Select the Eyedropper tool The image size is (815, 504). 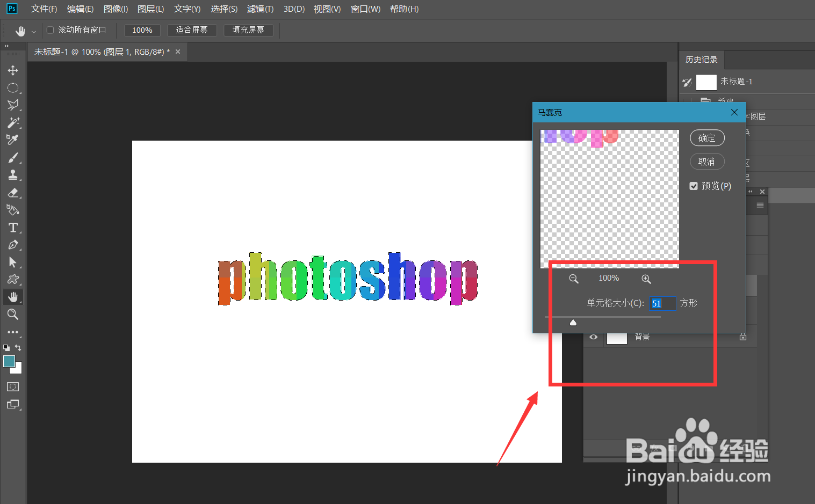pyautogui.click(x=13, y=140)
